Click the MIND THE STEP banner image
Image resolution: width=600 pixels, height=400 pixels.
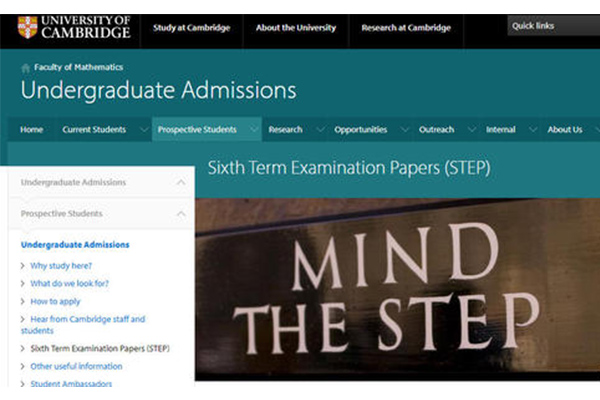397,289
